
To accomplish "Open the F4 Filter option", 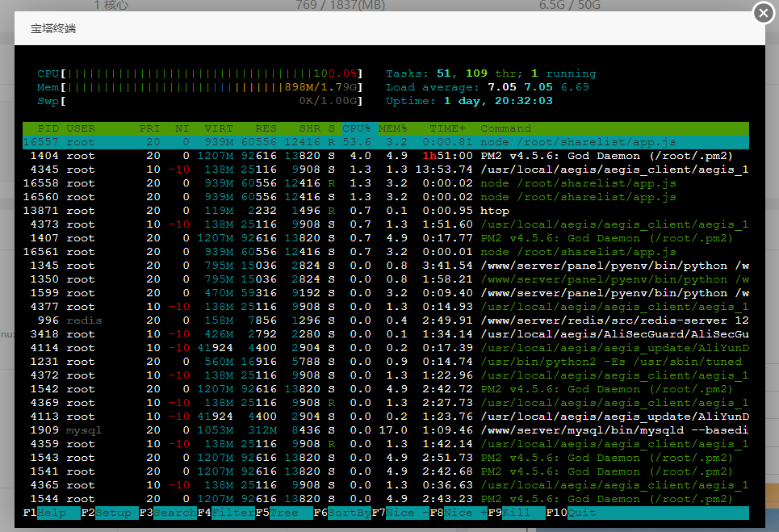I will point(226,513).
